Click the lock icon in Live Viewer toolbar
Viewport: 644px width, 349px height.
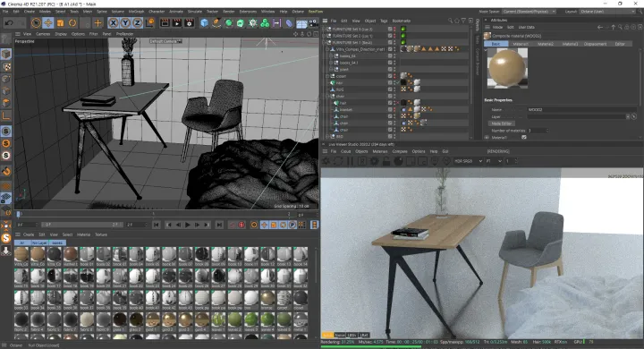click(386, 161)
